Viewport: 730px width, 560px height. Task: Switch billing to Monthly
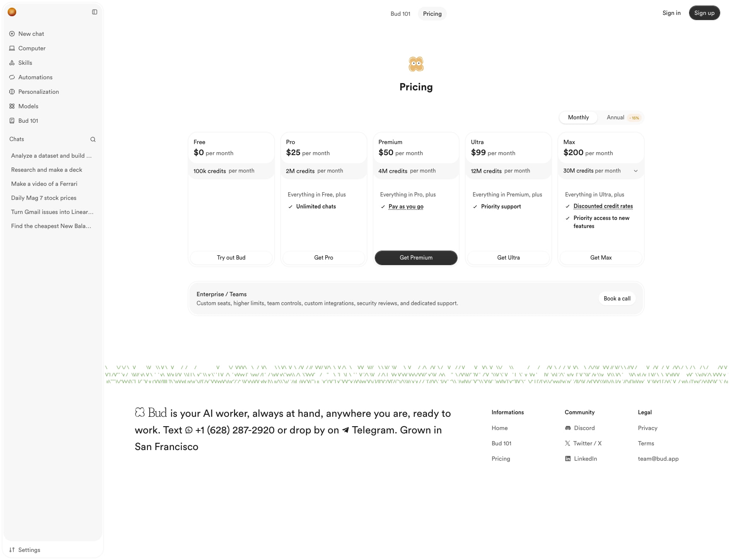pyautogui.click(x=578, y=118)
